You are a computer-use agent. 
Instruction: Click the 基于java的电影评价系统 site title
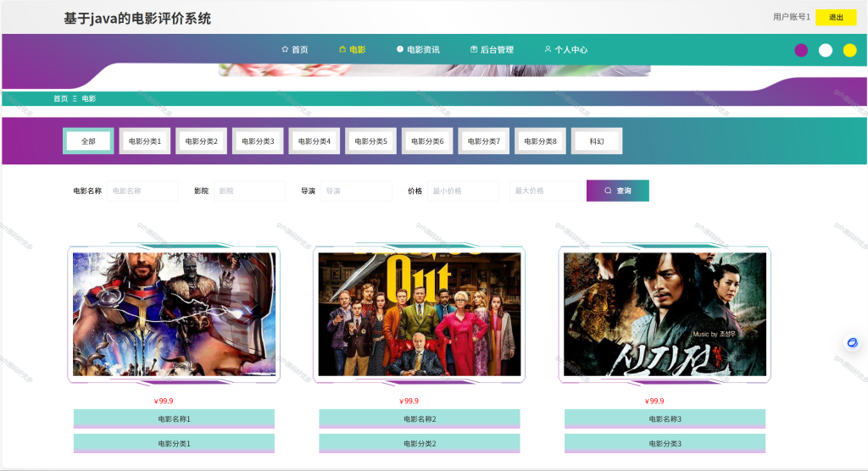pyautogui.click(x=137, y=19)
